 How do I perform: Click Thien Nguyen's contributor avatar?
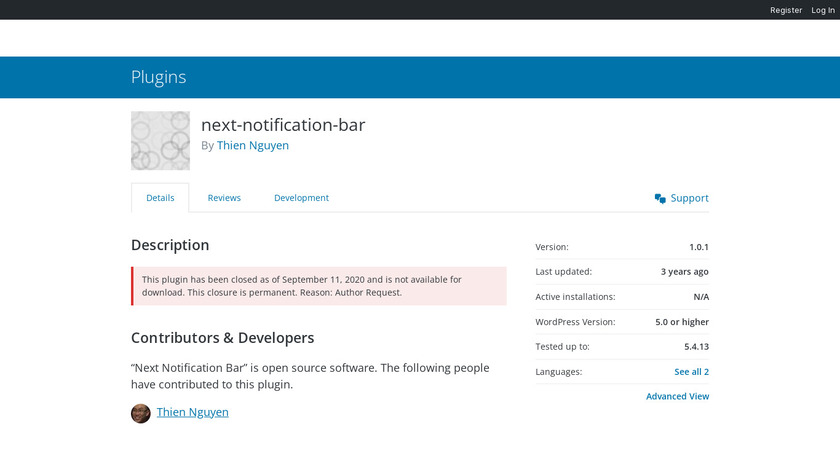click(141, 413)
